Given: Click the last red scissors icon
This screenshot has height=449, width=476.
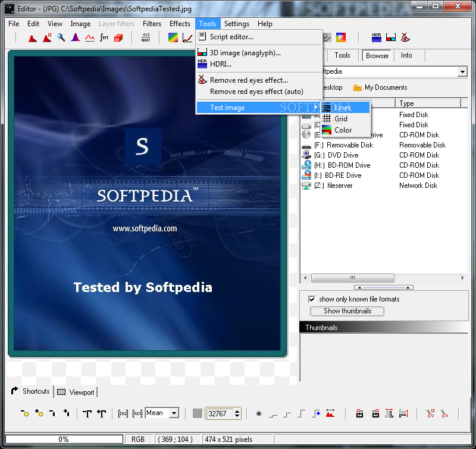Looking at the screenshot, I should coord(444,413).
